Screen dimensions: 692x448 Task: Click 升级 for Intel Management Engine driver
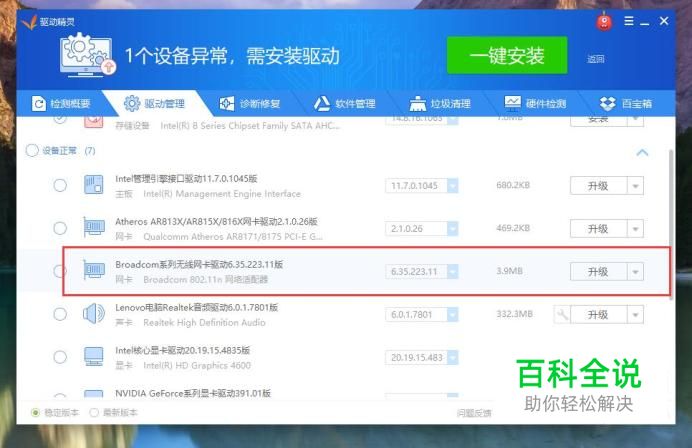(x=598, y=186)
